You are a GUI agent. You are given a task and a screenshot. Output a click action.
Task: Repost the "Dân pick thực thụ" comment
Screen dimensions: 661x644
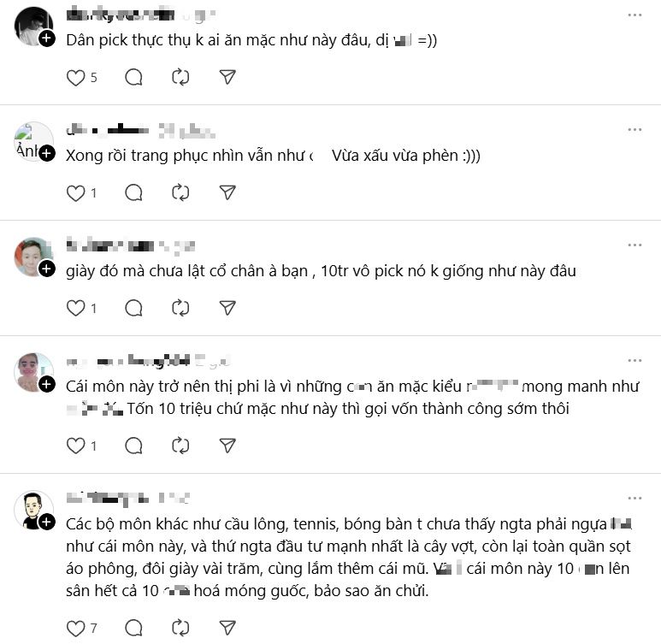(180, 78)
